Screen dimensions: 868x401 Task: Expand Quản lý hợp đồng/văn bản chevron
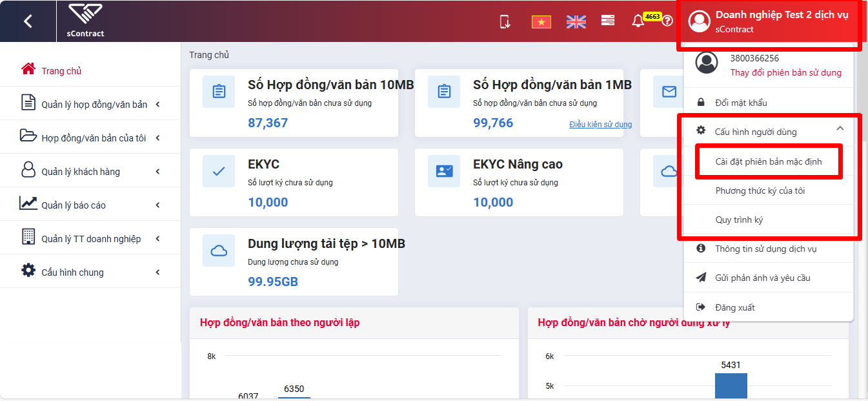pos(157,105)
